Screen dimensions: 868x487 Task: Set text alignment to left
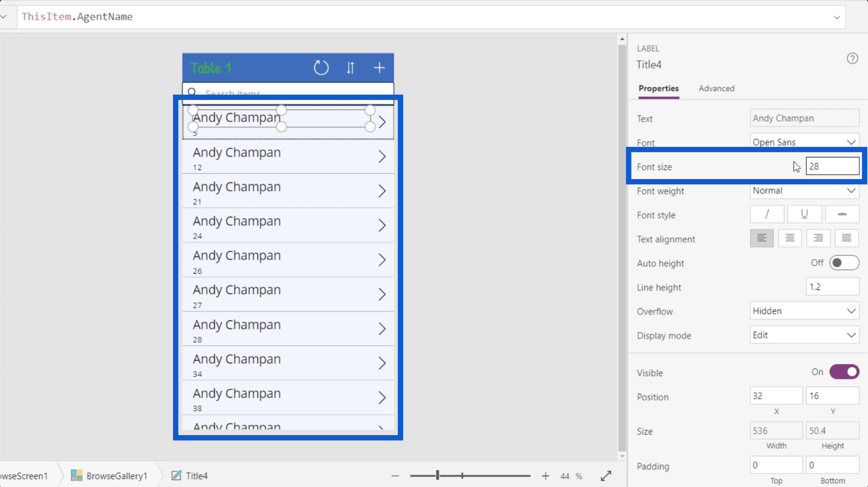click(x=762, y=238)
